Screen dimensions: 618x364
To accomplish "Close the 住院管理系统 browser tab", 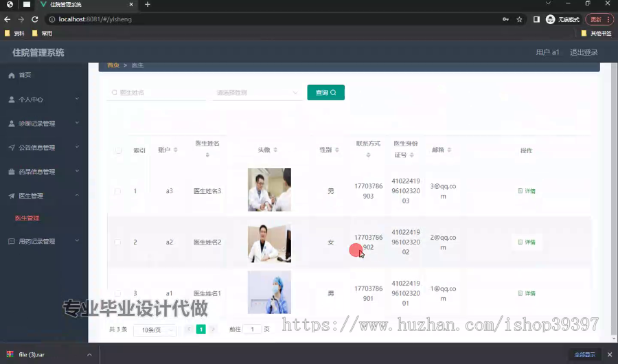I will [131, 4].
